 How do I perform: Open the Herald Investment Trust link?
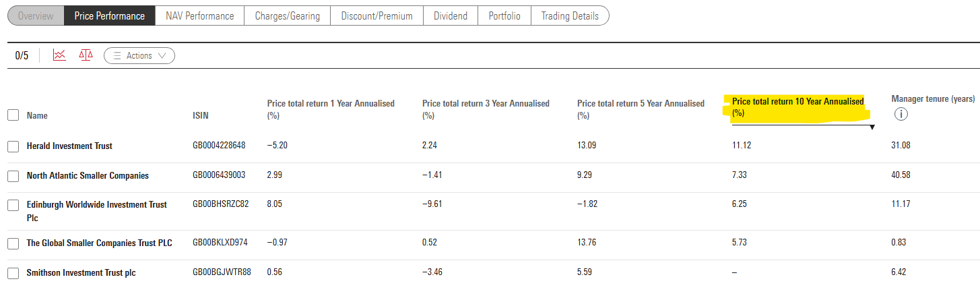69,146
